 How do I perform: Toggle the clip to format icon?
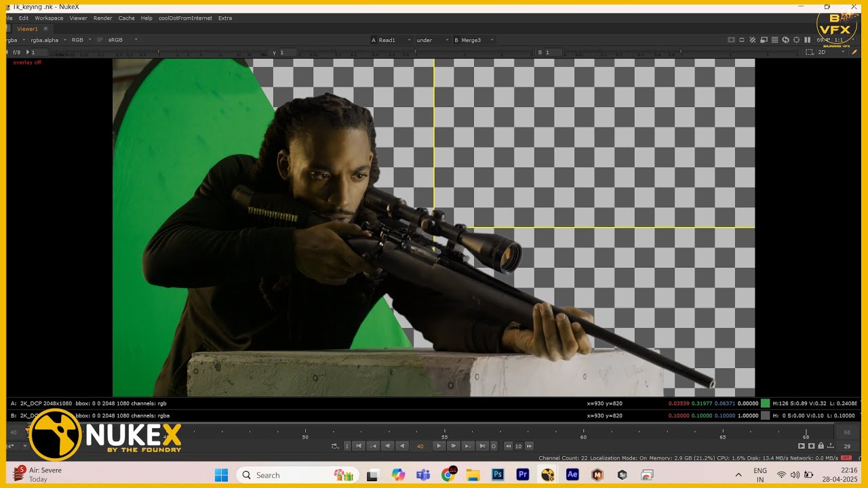(x=731, y=40)
